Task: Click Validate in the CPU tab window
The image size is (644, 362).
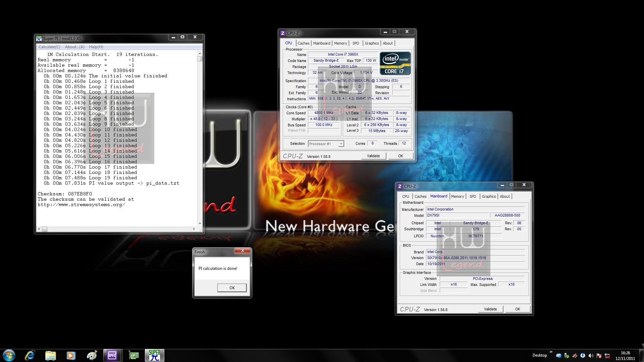Action: click(x=373, y=156)
